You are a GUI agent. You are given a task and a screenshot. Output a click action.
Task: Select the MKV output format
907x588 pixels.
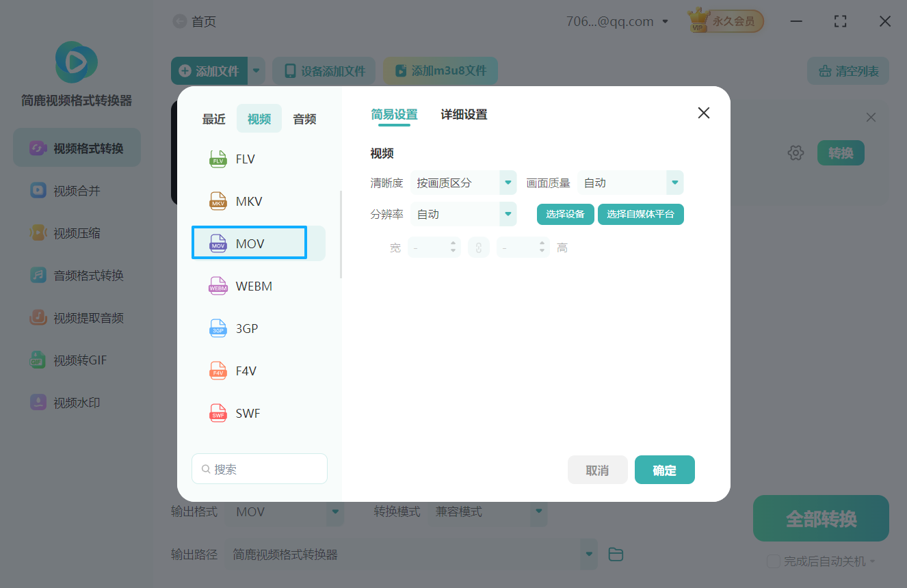[x=248, y=200]
